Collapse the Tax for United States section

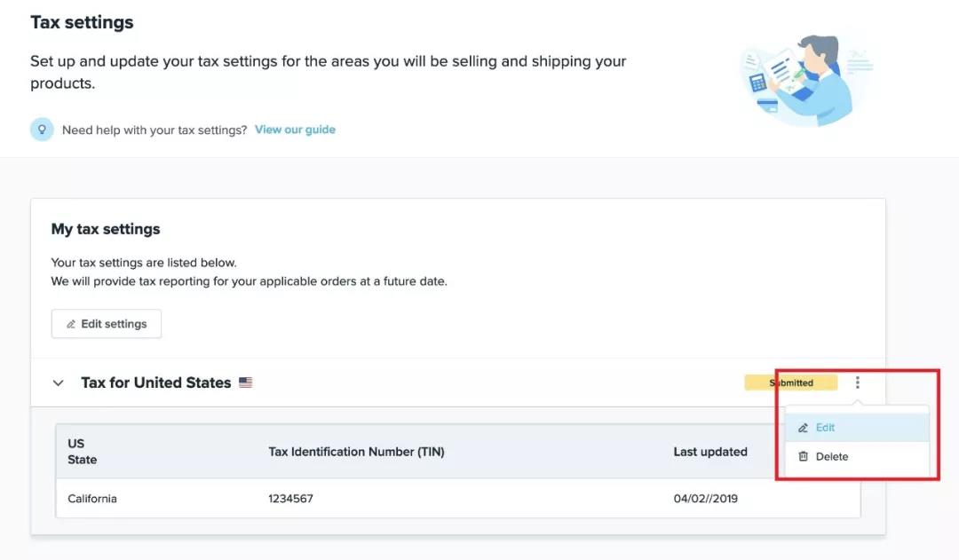click(x=59, y=383)
